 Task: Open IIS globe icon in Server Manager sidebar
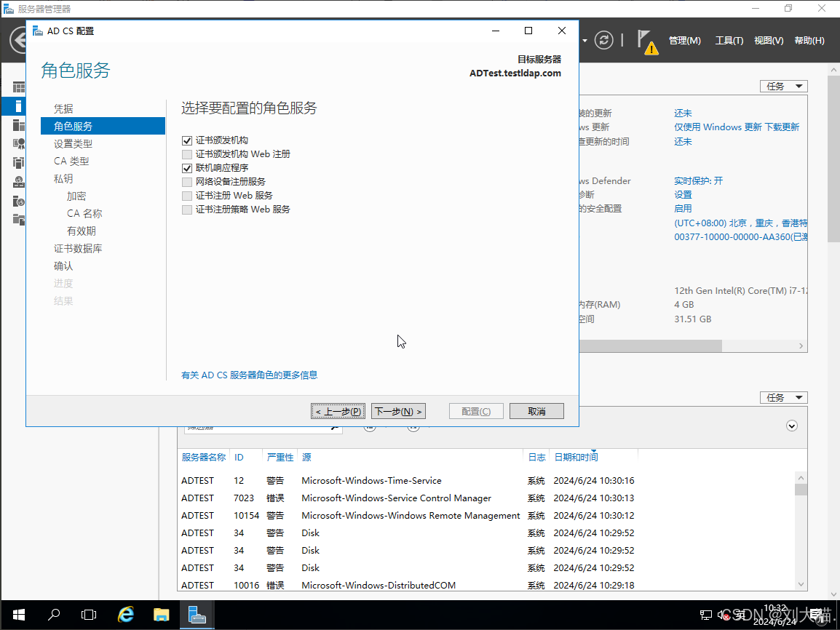pyautogui.click(x=19, y=202)
